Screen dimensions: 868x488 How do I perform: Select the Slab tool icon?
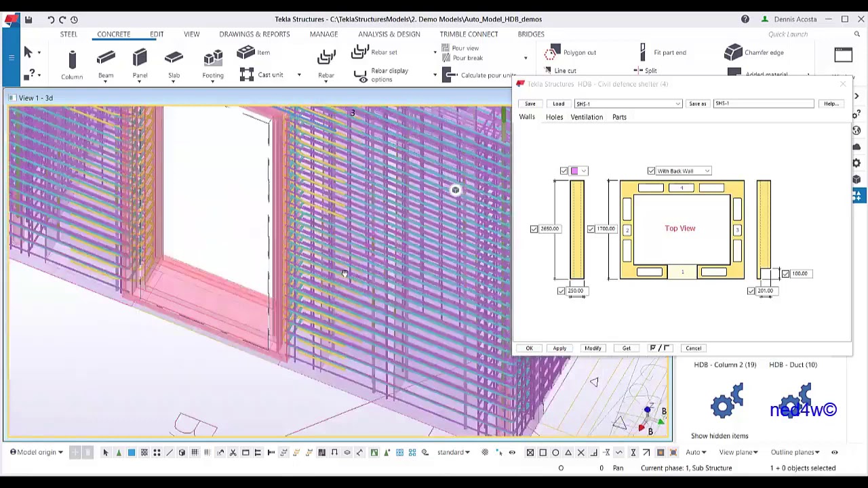click(174, 58)
